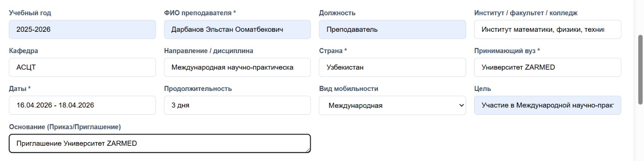Screen dimensions: 644x161
Task: Click the Вид мобильности label
Action: (349, 89)
